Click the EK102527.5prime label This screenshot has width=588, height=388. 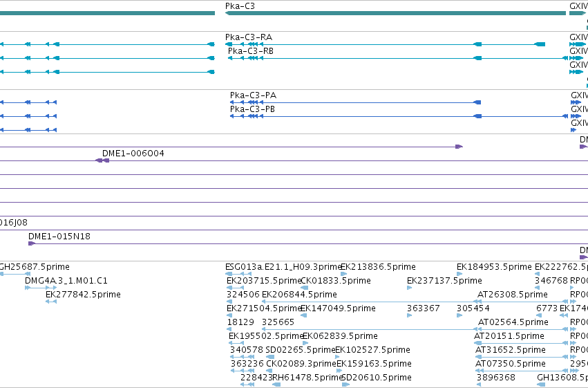[x=372, y=350]
